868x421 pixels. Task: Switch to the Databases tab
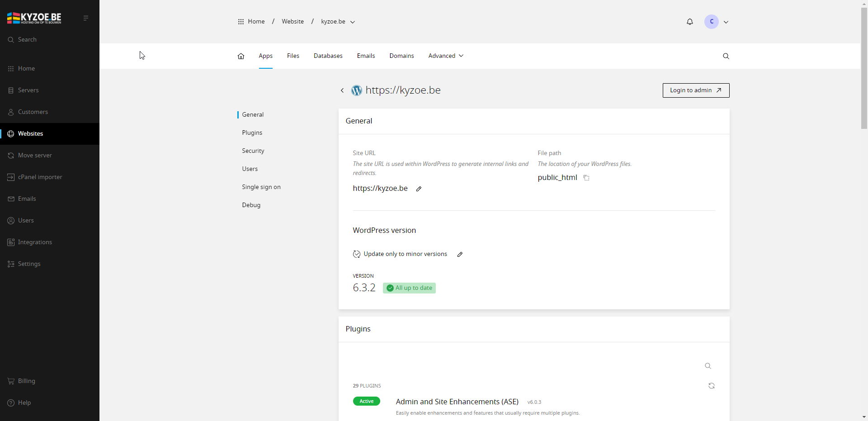pos(328,56)
